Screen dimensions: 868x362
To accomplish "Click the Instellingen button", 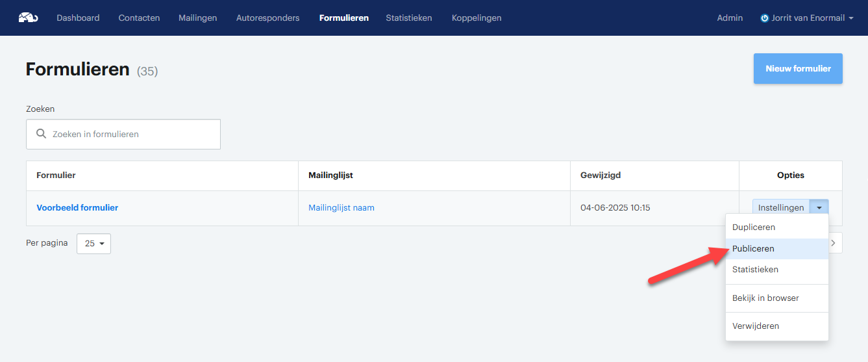I will tap(781, 208).
